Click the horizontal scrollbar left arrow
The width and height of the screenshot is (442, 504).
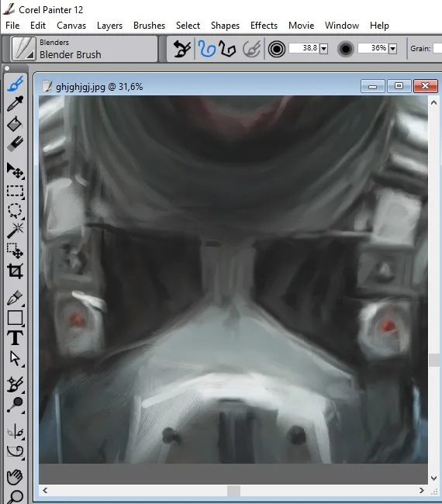(x=45, y=491)
